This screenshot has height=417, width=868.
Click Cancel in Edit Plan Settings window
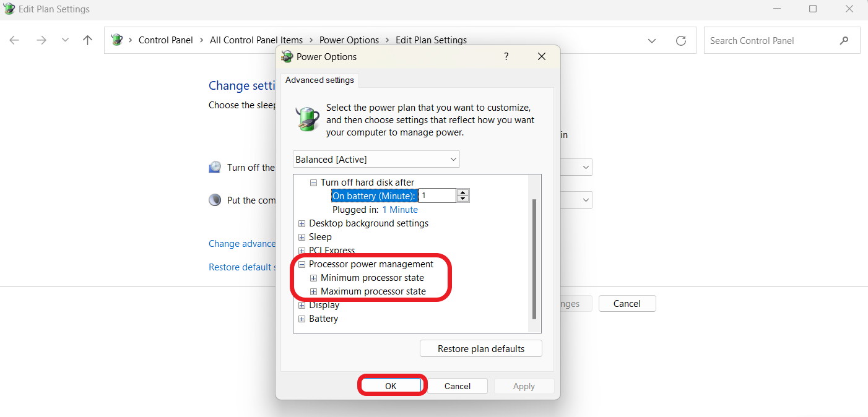[x=627, y=304]
